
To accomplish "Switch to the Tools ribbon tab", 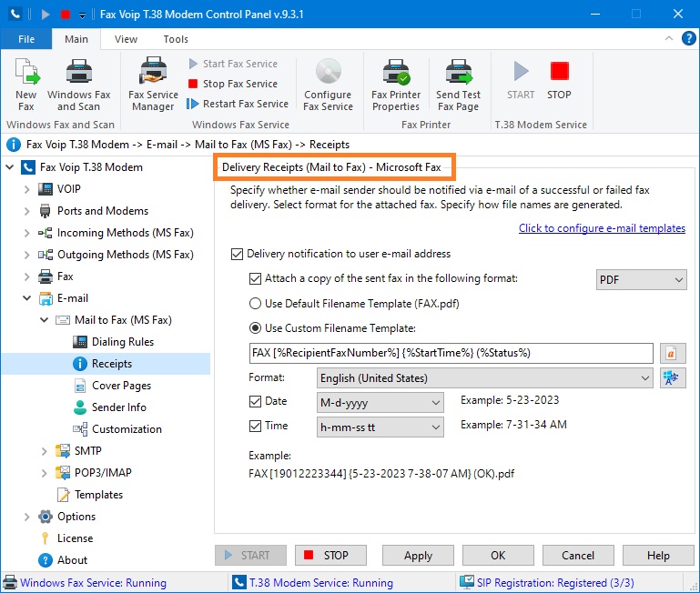I will (176, 39).
